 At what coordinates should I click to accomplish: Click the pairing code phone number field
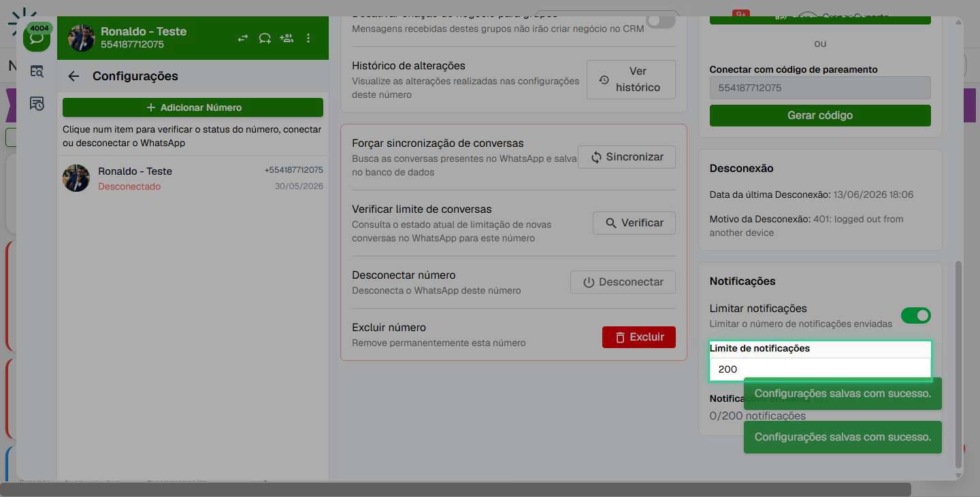tap(820, 88)
